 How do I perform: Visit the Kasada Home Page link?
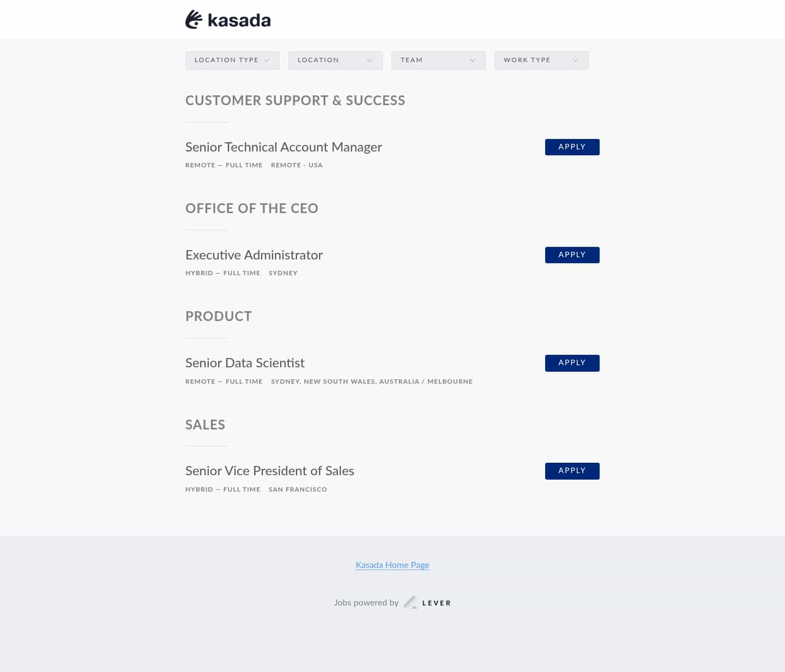pos(392,565)
